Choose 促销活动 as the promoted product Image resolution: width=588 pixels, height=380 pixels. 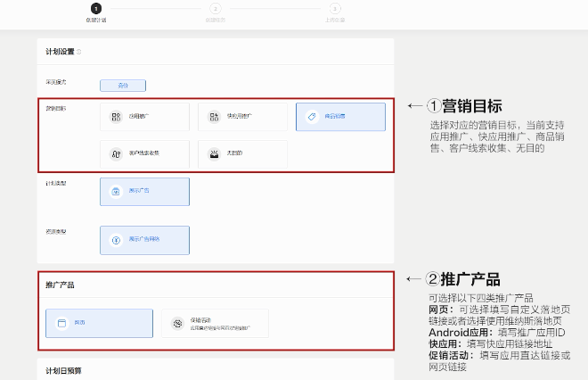[x=216, y=323]
